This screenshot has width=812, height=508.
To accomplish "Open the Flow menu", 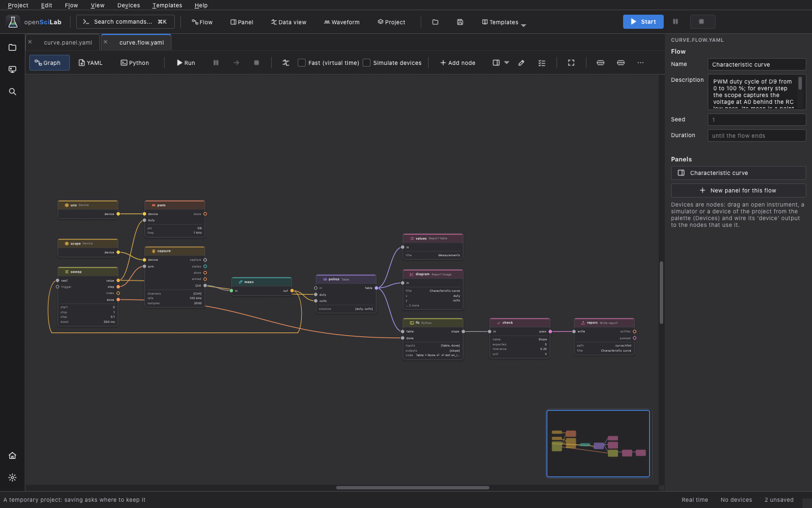I will (72, 5).
